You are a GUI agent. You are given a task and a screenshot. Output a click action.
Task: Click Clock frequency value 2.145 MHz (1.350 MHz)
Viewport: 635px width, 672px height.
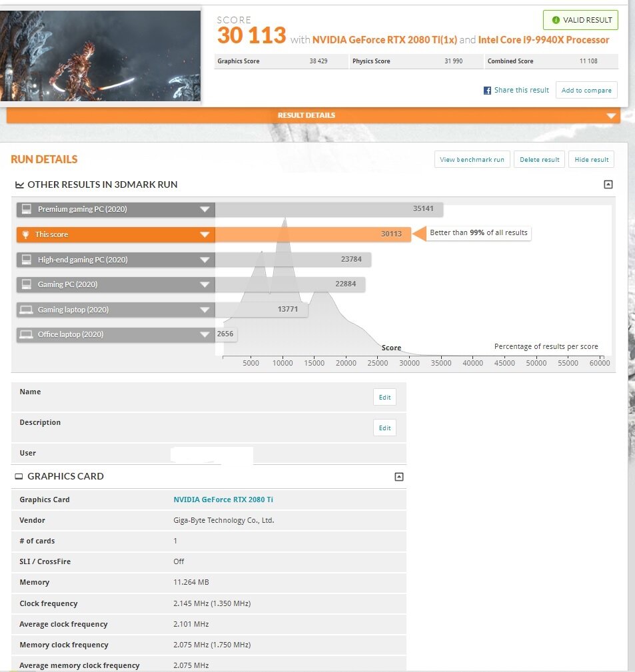coord(212,603)
